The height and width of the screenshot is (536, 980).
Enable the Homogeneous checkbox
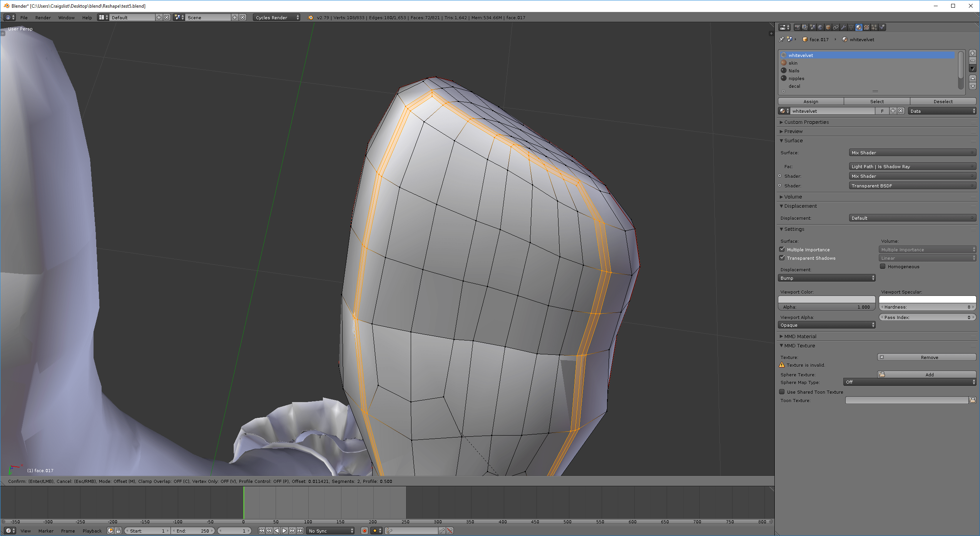coord(883,266)
